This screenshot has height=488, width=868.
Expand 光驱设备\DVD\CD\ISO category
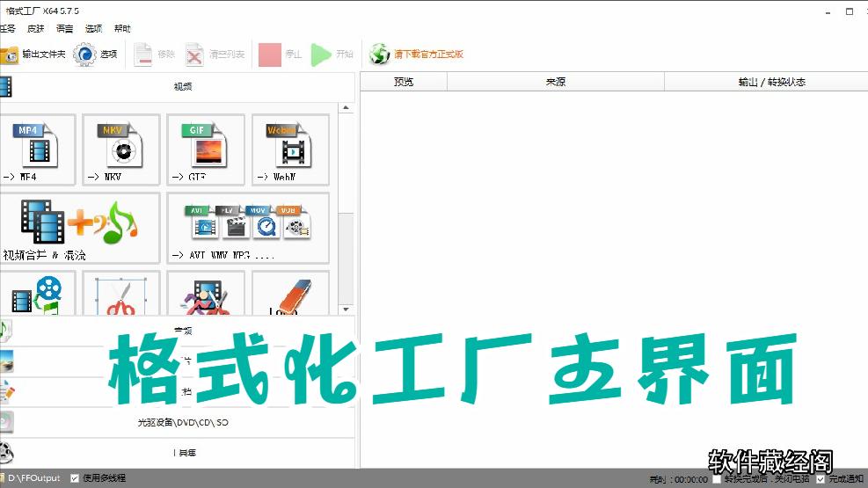[x=177, y=422]
